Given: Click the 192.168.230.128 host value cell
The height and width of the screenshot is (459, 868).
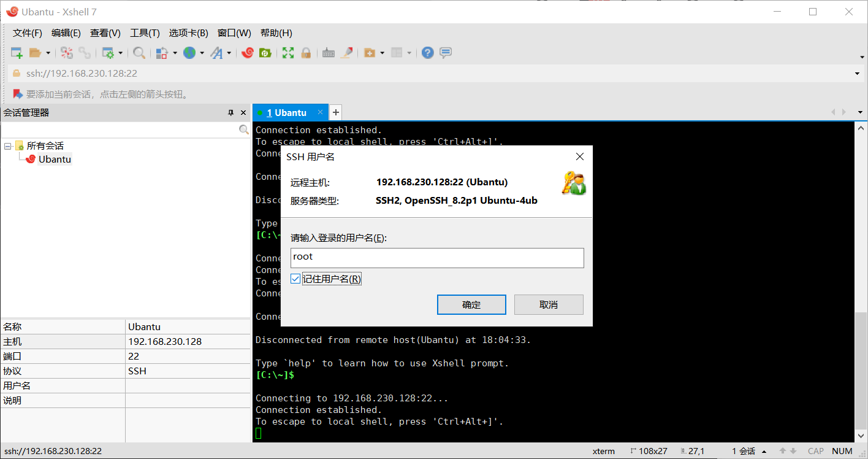Looking at the screenshot, I should pos(188,342).
